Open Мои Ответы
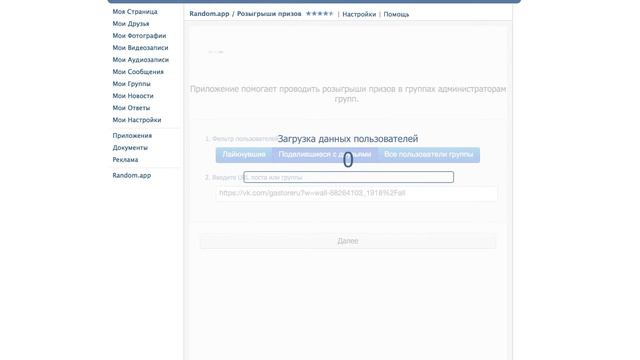Viewport: 640px width, 360px height. click(131, 108)
